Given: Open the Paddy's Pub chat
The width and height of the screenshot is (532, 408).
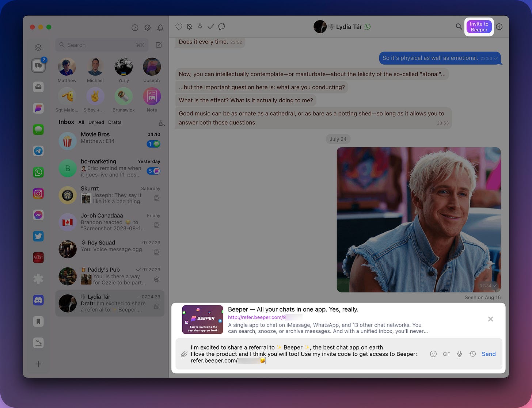Looking at the screenshot, I should pyautogui.click(x=110, y=276).
